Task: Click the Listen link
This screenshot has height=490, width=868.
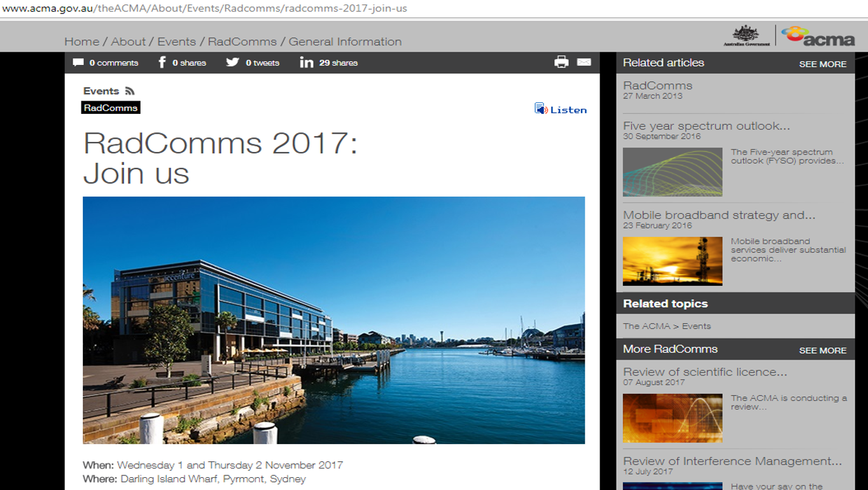Action: tap(568, 109)
